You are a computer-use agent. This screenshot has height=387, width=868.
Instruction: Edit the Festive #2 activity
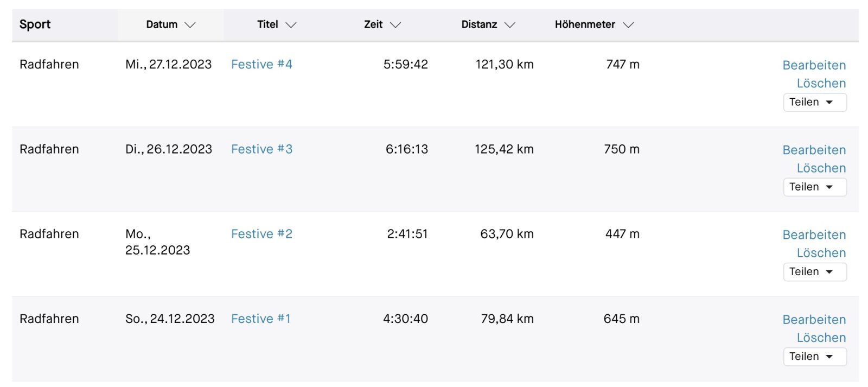click(814, 235)
